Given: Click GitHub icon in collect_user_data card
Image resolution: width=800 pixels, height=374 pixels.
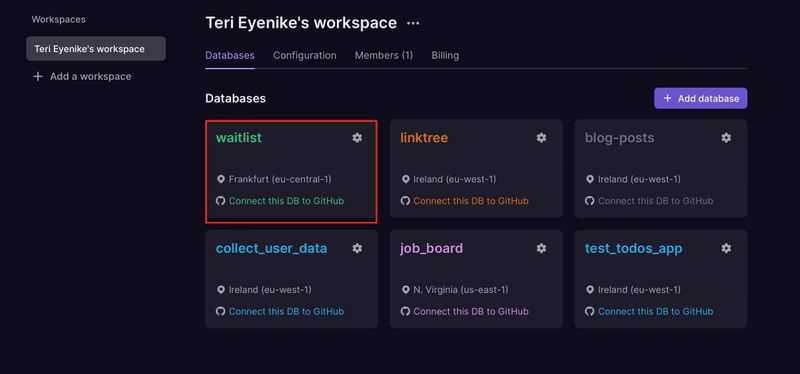Looking at the screenshot, I should (220, 311).
